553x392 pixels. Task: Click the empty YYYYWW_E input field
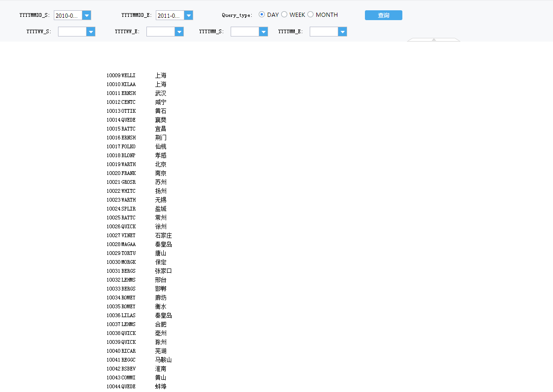point(160,32)
